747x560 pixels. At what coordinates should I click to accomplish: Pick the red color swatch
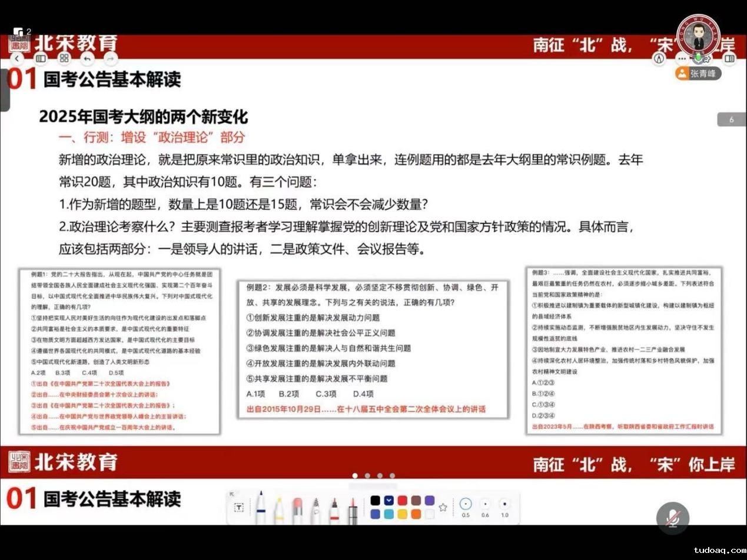tap(402, 500)
